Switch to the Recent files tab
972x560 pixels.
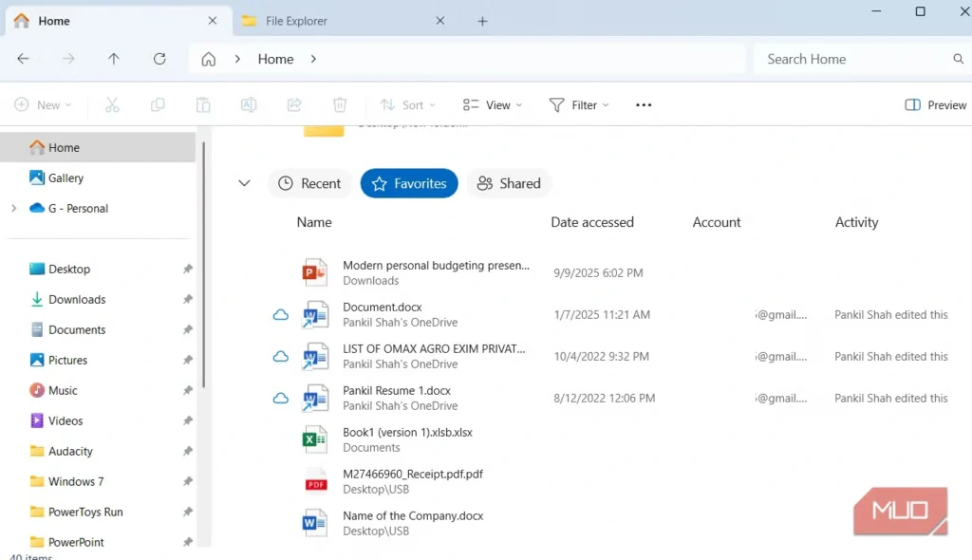[310, 184]
